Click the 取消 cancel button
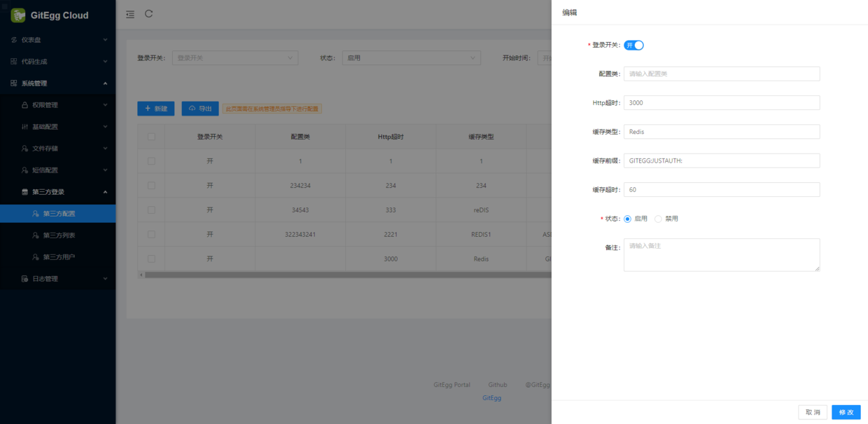 [813, 412]
